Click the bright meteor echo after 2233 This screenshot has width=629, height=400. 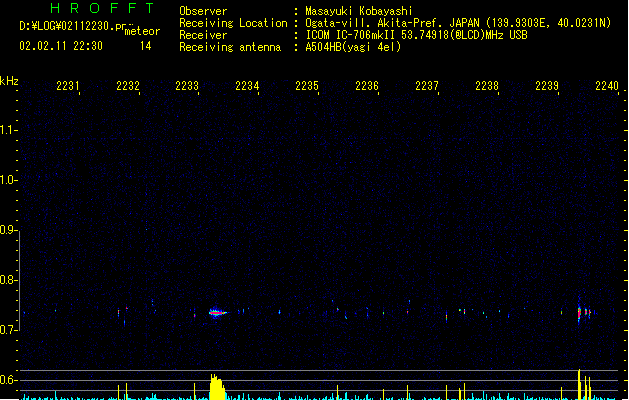click(x=218, y=312)
